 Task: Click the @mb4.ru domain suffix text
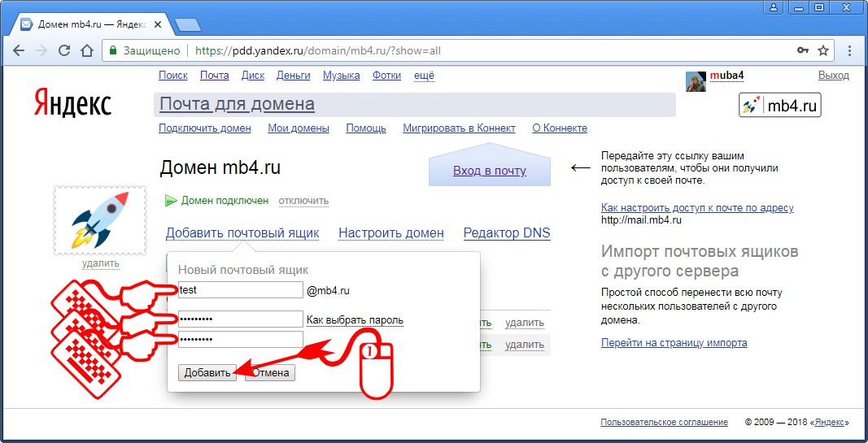329,290
